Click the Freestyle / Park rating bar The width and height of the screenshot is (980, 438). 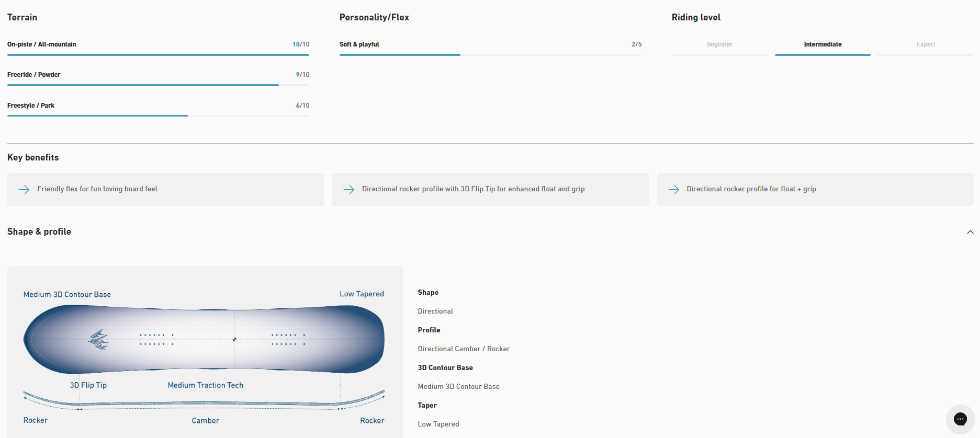(x=158, y=116)
